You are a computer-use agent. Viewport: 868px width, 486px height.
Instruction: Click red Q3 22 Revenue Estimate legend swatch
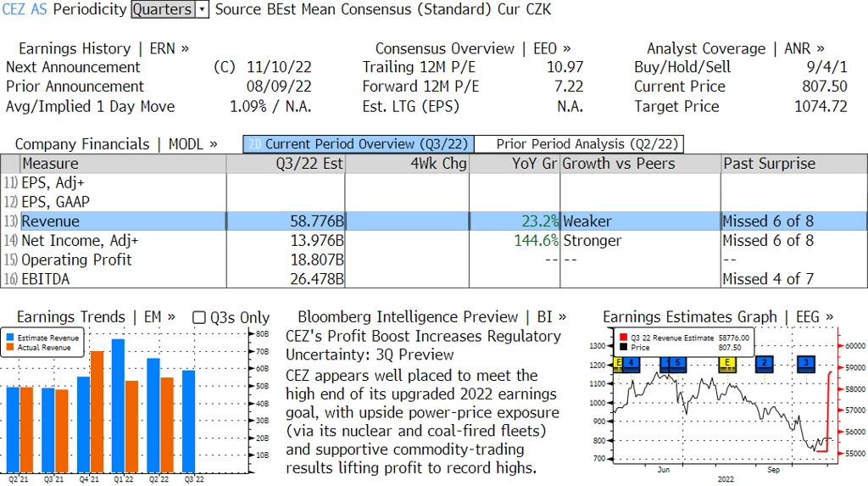623,338
